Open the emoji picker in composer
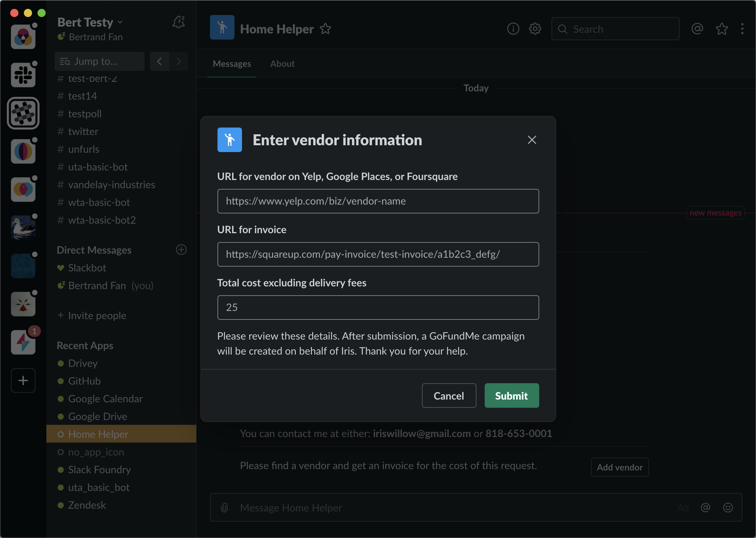This screenshot has height=538, width=756. [x=728, y=508]
